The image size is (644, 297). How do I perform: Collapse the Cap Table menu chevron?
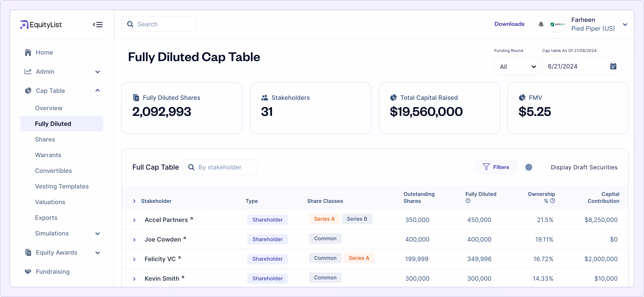(98, 90)
